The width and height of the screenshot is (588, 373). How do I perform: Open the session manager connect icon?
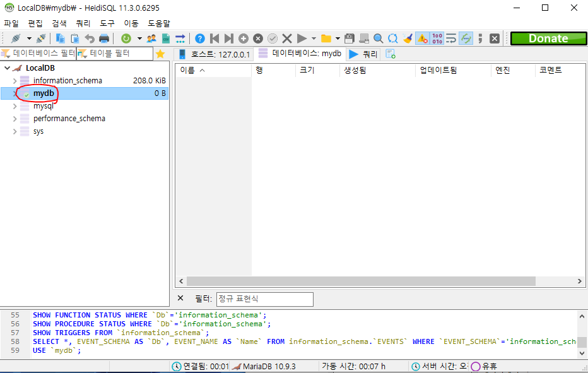pos(16,38)
